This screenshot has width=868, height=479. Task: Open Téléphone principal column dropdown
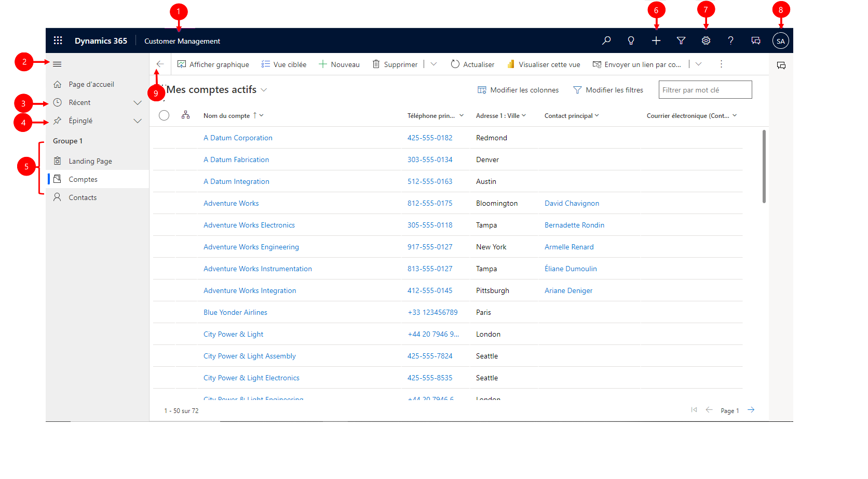(x=462, y=115)
